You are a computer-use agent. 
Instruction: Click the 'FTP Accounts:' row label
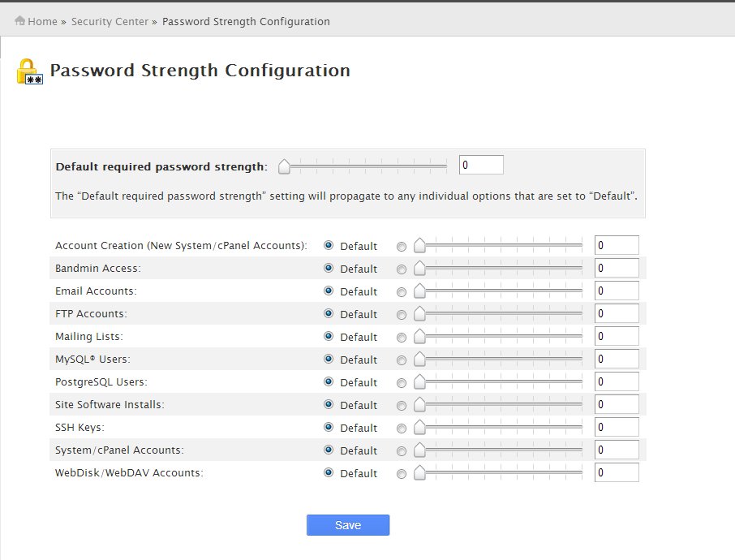point(91,314)
